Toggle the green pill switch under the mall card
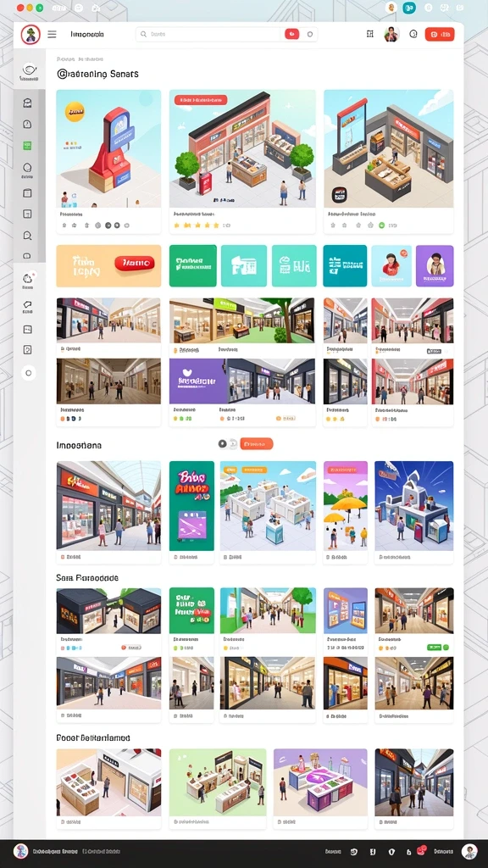The width and height of the screenshot is (488, 868). 438,647
